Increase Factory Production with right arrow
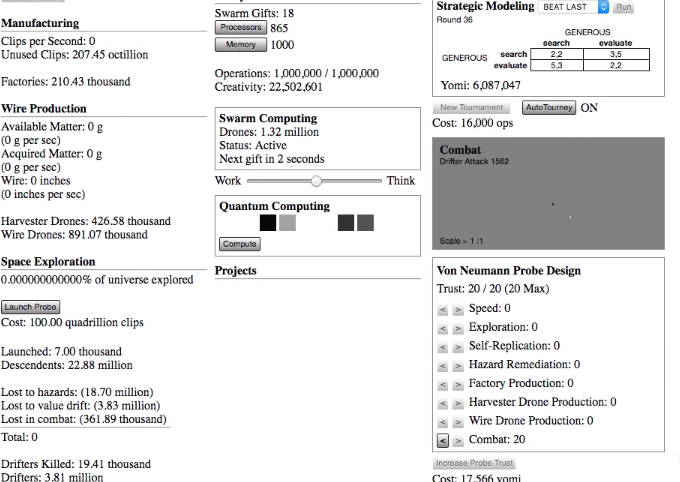 [x=458, y=384]
